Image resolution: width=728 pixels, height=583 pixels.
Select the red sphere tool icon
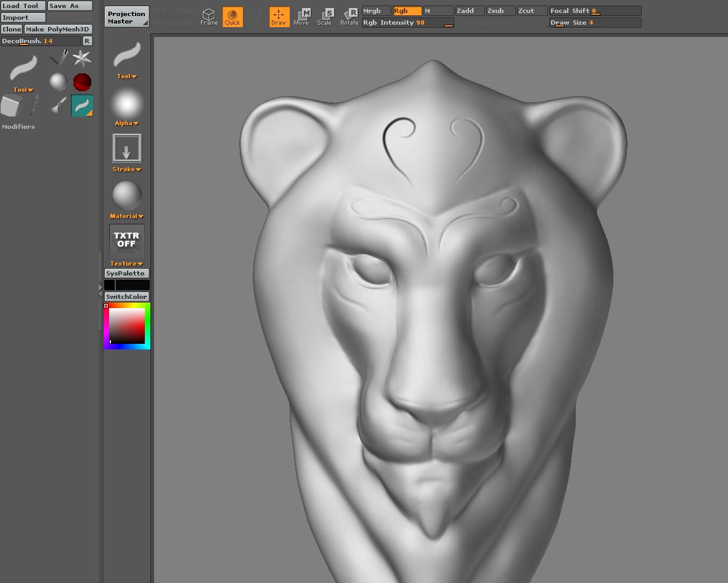tap(82, 82)
